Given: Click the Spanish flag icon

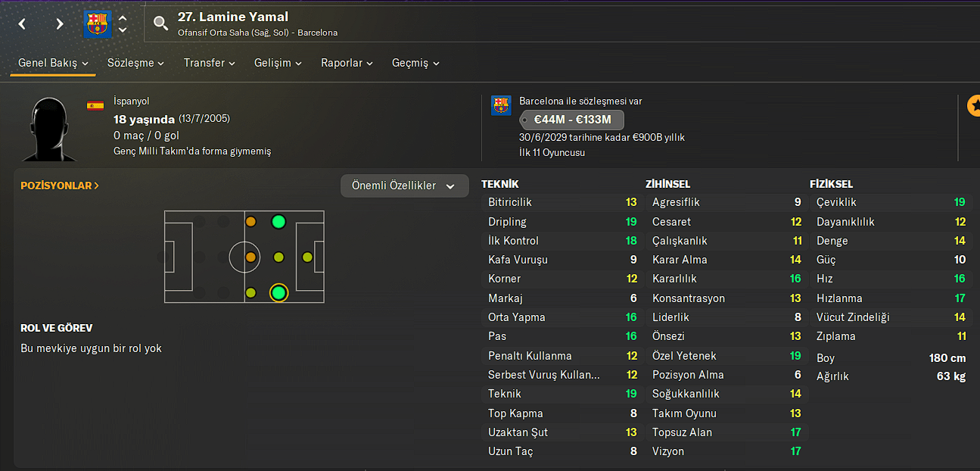Looking at the screenshot, I should pos(95,105).
